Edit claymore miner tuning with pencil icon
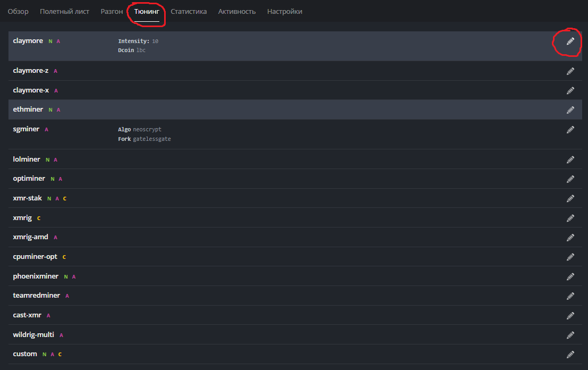This screenshot has width=588, height=370. (570, 41)
